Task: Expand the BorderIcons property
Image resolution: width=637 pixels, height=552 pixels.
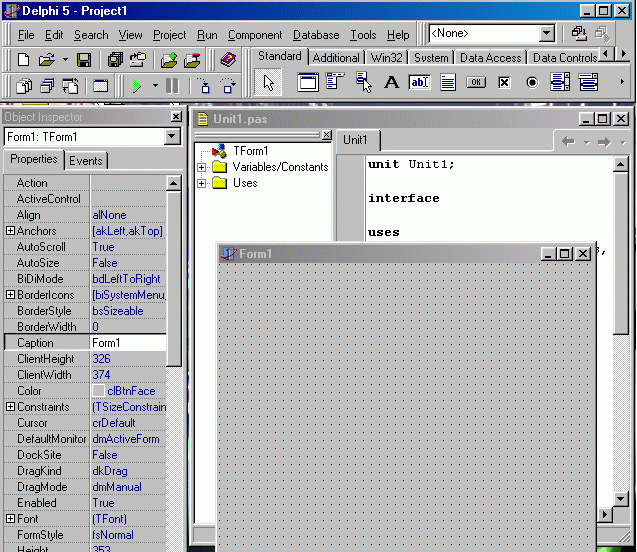Action: (11, 295)
